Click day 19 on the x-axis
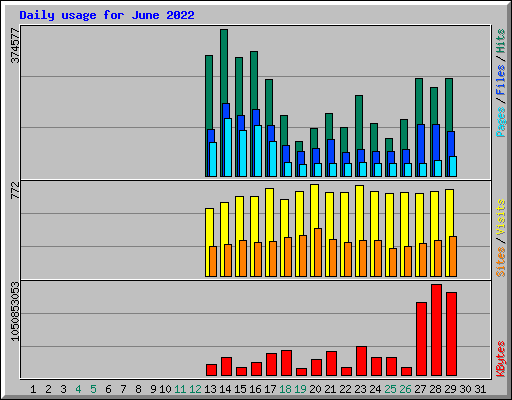Screen dimensions: 512x400 300,389
